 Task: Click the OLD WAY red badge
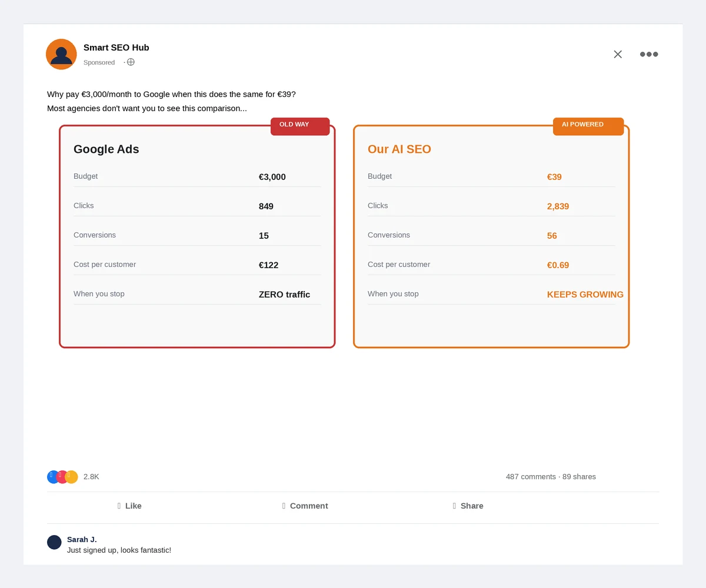click(x=300, y=126)
